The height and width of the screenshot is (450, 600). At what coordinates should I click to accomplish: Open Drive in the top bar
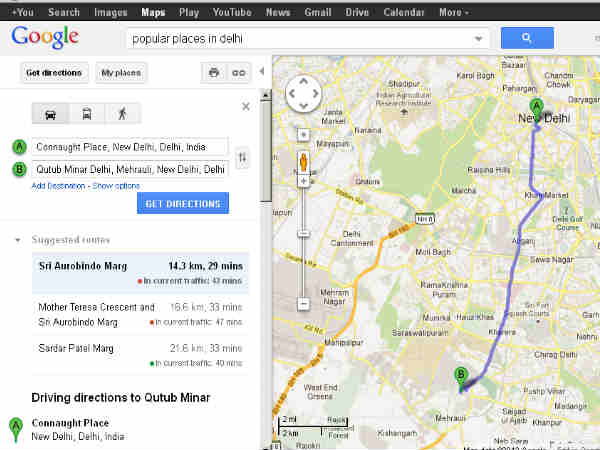(x=357, y=12)
